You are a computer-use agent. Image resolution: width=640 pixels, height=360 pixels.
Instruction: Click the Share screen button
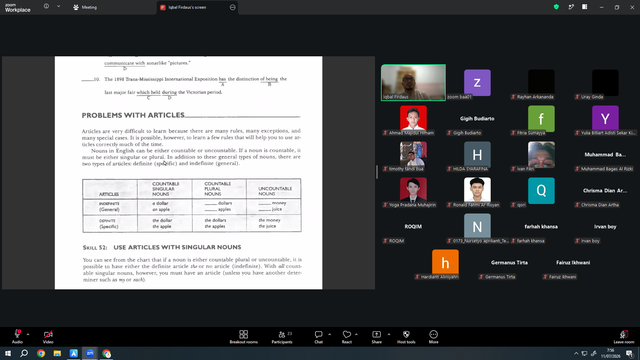[x=376, y=336]
